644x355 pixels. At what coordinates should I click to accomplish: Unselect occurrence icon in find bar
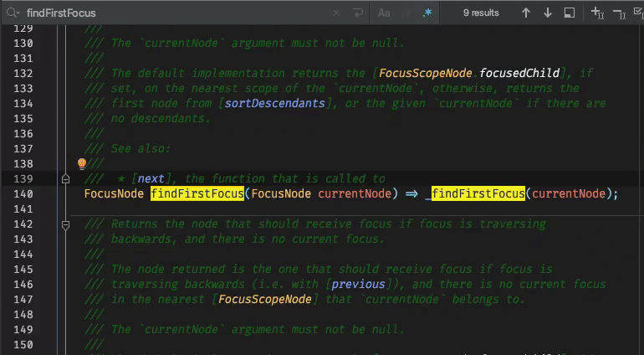620,14
